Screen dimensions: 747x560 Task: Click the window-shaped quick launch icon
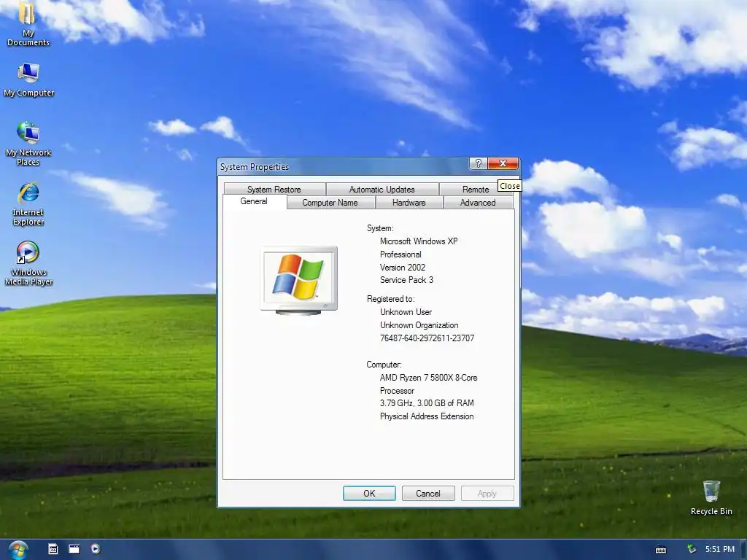coord(74,549)
